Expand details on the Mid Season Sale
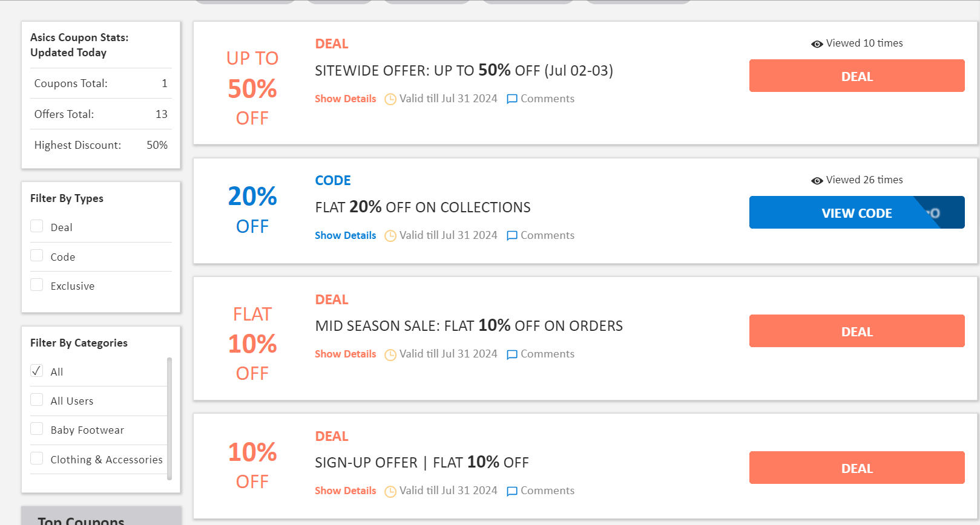 coord(345,354)
